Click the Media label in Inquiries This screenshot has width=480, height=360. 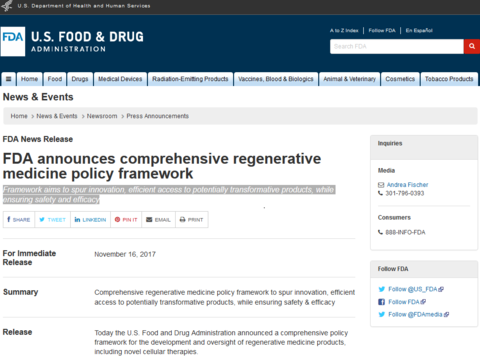[386, 171]
